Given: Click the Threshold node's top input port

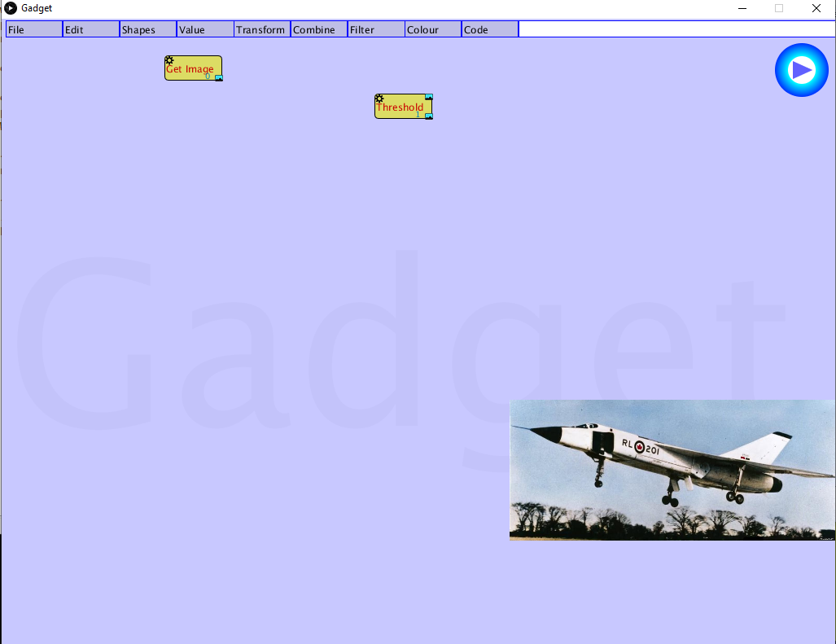Looking at the screenshot, I should (429, 97).
